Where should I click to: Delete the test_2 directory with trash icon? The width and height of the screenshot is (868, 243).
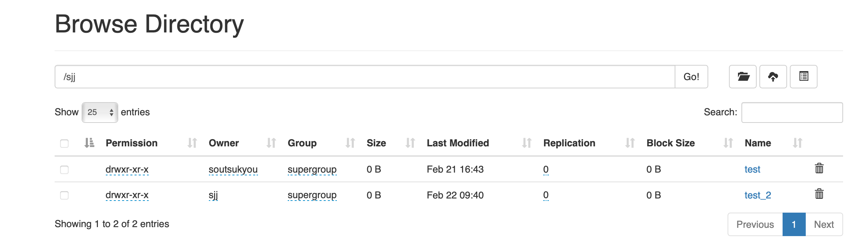pos(819,194)
